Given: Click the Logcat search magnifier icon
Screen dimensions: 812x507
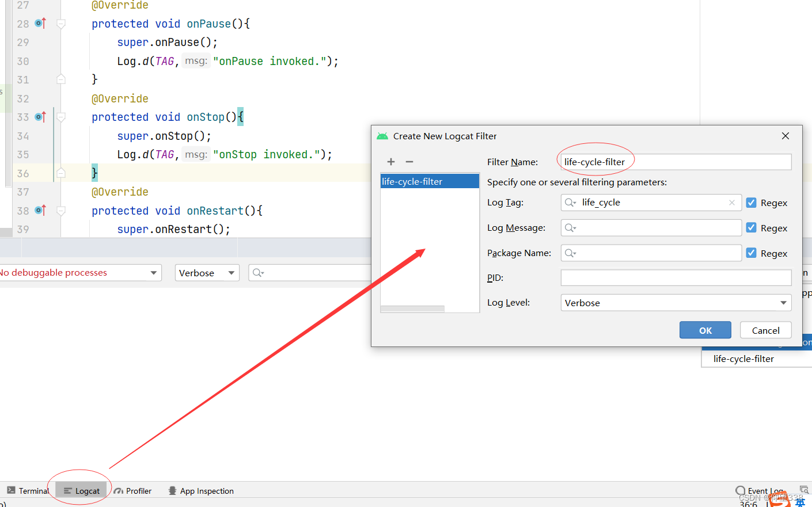Looking at the screenshot, I should click(x=258, y=273).
